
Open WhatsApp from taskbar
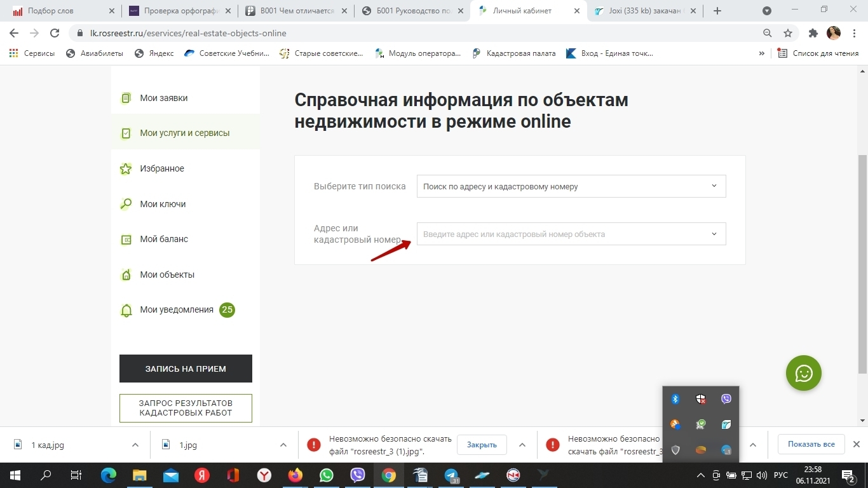tap(327, 475)
